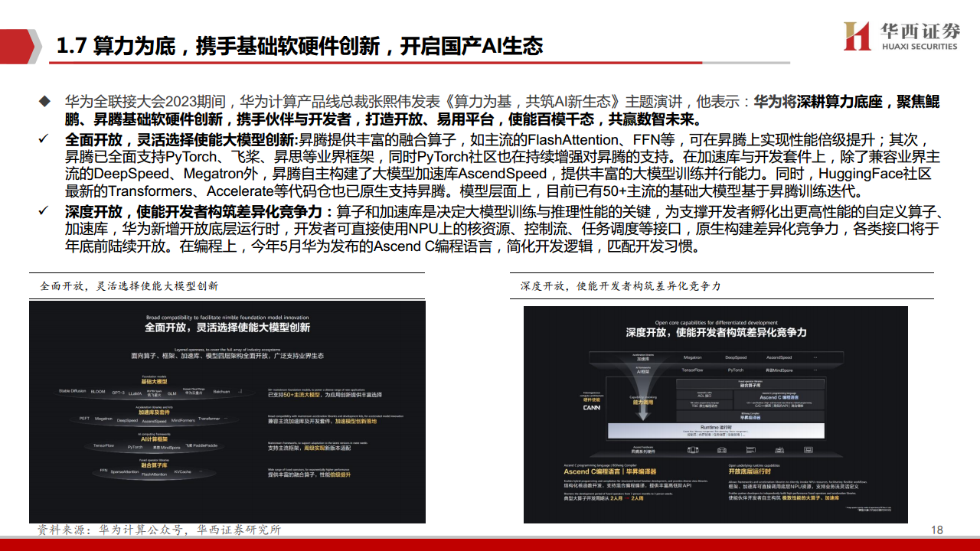This screenshot has height=551, width=980.
Task: Click the right figure caption 深度开放，使能开发者构筑差异化竞争力
Action: coord(620,286)
